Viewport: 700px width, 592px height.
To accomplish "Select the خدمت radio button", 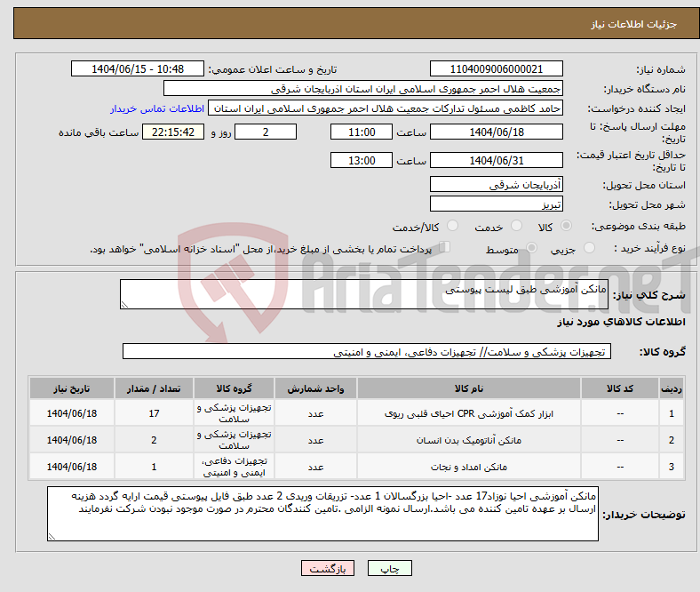I will [516, 226].
